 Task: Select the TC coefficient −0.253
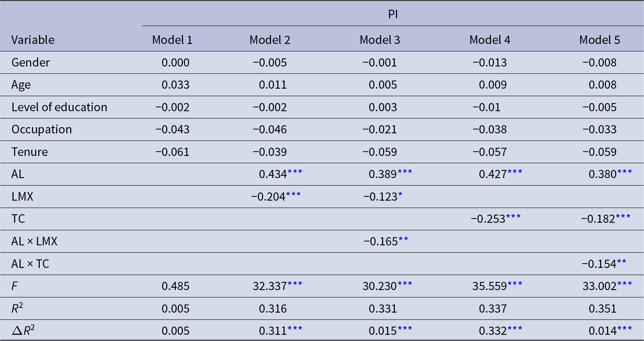pos(488,219)
